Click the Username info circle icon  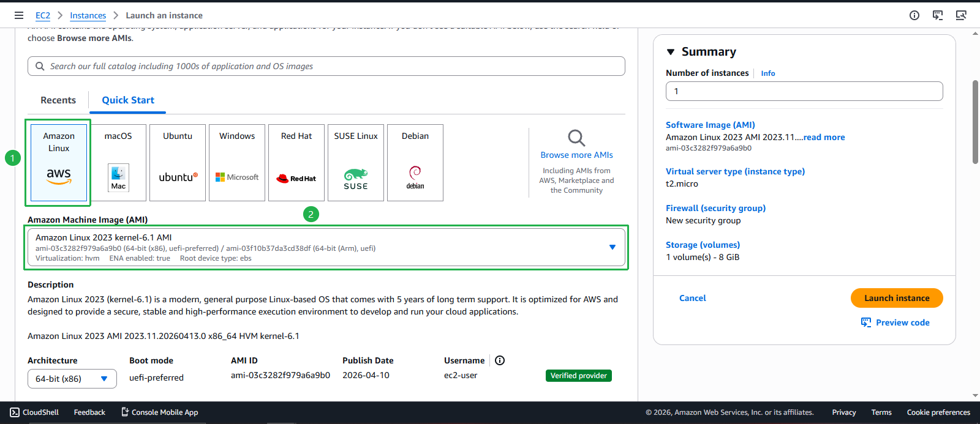[500, 360]
